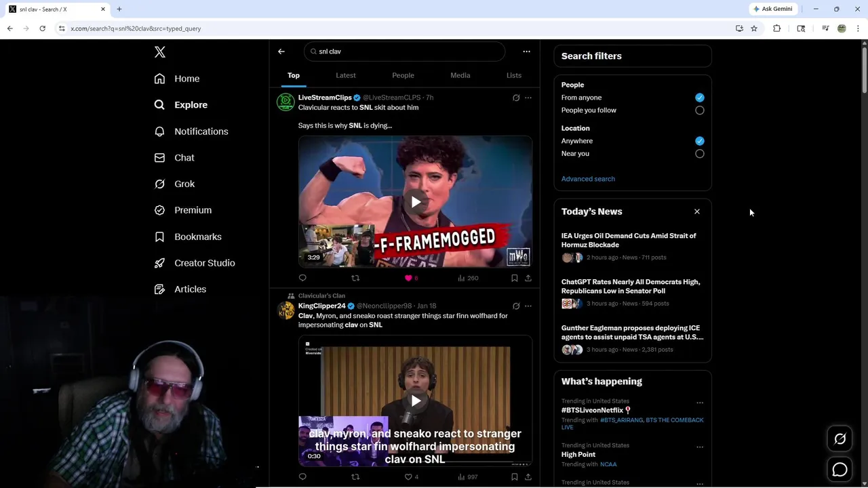Image resolution: width=868 pixels, height=488 pixels.
Task: Bookmark this page with star icon
Action: pos(754,28)
